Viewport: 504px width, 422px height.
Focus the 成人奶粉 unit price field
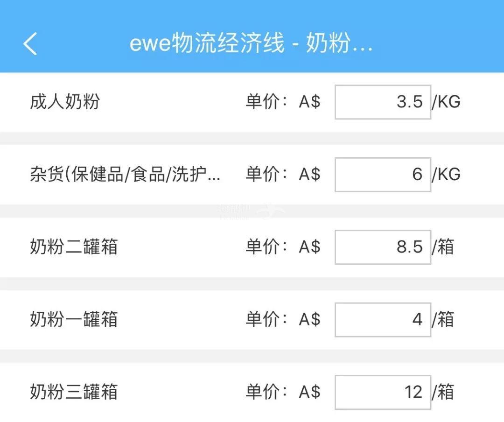[383, 102]
